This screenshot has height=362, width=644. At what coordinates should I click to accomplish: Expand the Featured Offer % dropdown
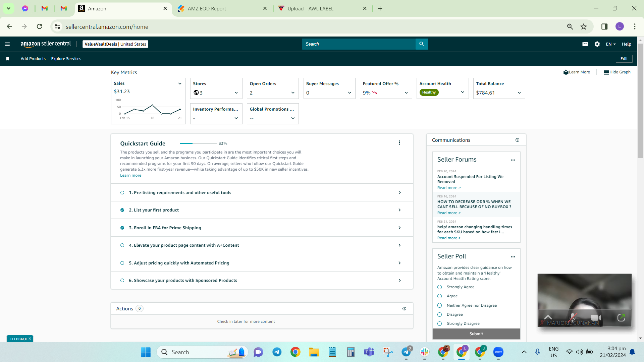coord(406,93)
